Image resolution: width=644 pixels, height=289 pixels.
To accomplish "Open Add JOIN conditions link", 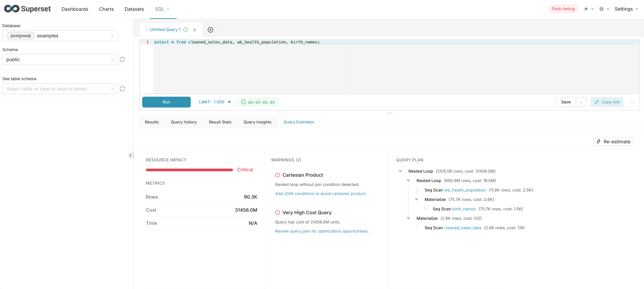I will 321,193.
